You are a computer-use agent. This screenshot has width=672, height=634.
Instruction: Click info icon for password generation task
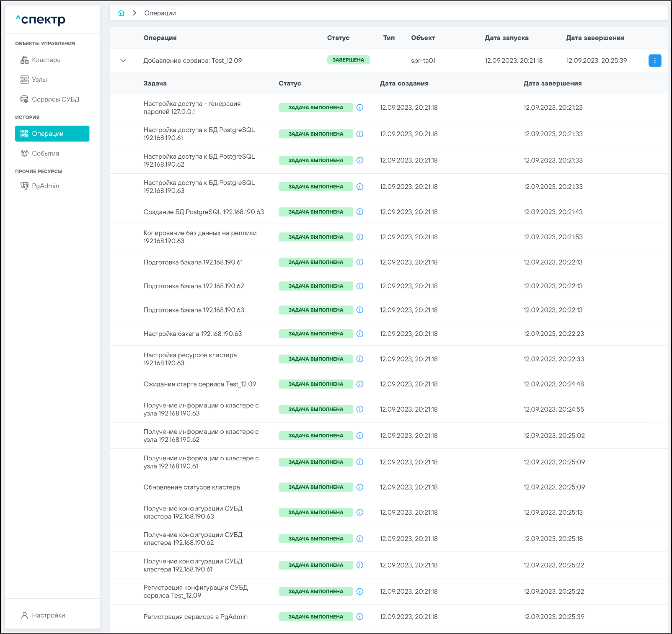coord(359,108)
